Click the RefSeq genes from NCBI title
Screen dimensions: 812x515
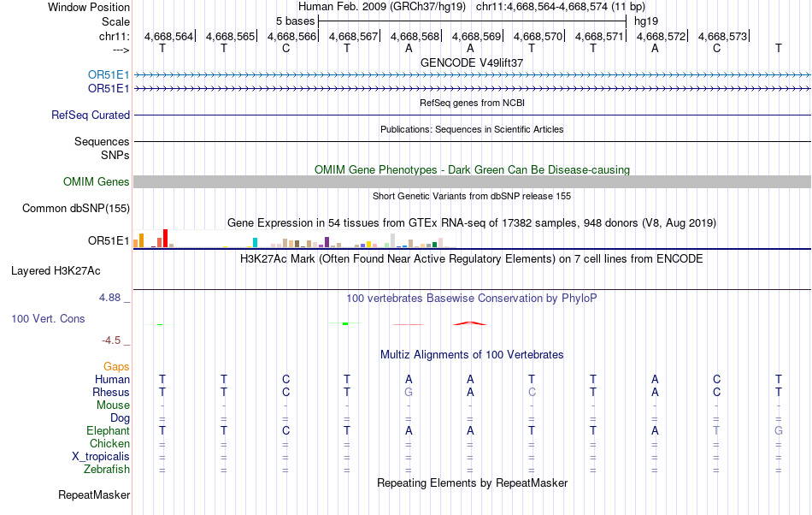(x=472, y=104)
